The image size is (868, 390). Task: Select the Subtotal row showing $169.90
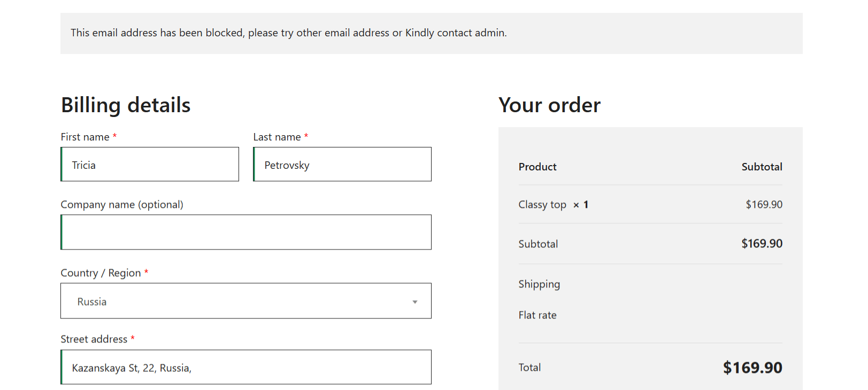point(538,244)
